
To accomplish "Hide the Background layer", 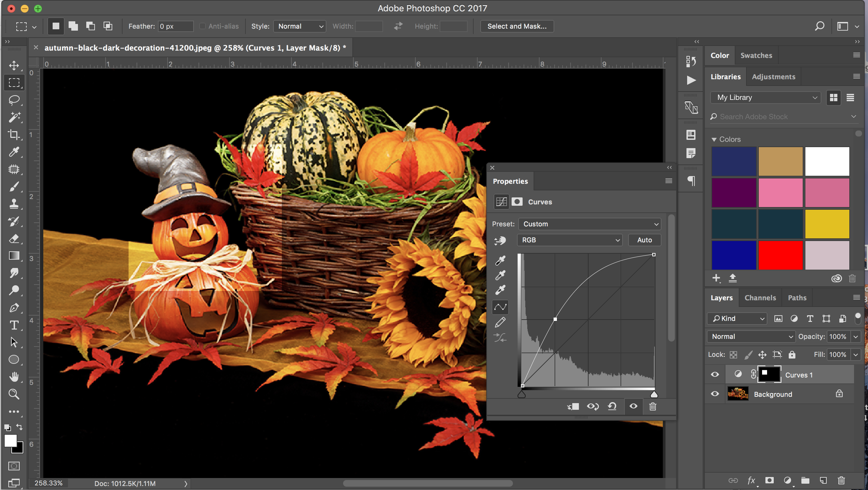I will (x=715, y=394).
